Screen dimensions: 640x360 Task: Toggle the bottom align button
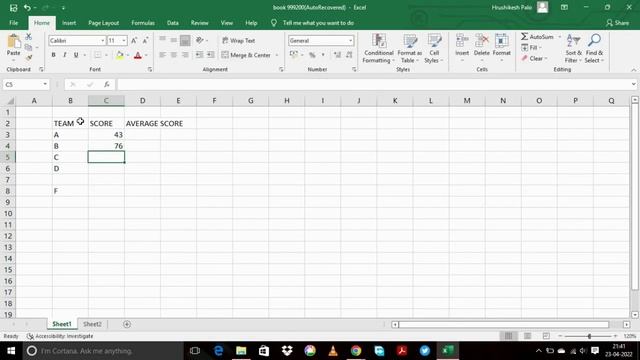click(185, 40)
